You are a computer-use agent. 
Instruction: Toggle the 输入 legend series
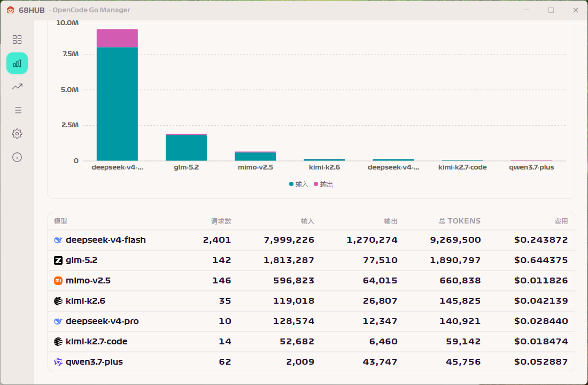[298, 184]
